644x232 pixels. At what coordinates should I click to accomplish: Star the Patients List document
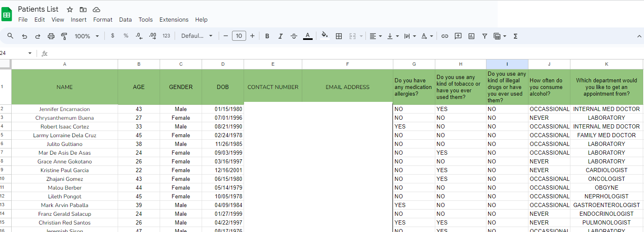(70, 10)
